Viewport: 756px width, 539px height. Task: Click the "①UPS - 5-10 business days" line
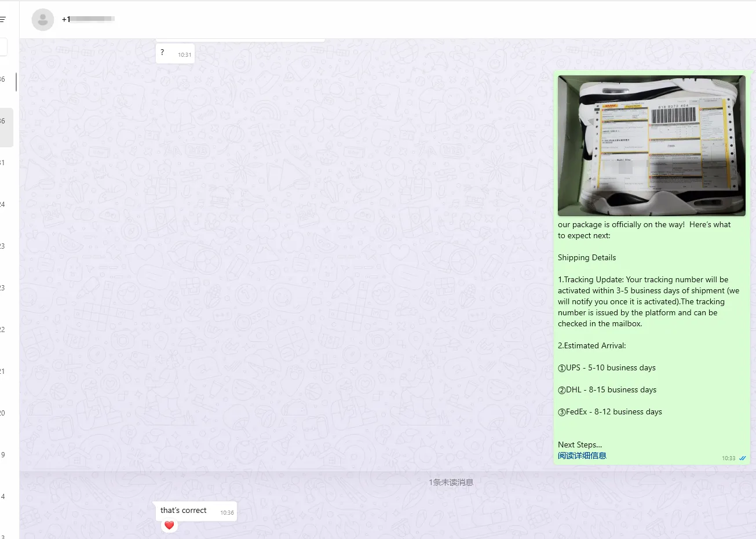pos(607,367)
